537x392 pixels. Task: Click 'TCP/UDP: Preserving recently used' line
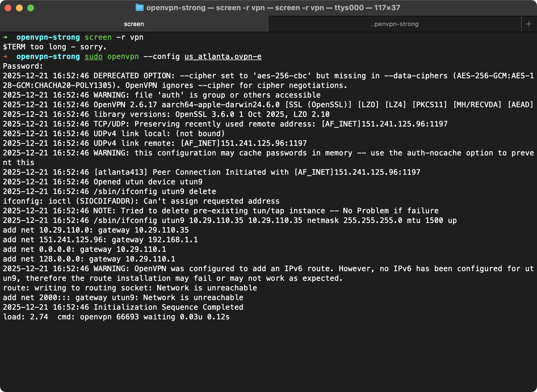[x=225, y=124]
